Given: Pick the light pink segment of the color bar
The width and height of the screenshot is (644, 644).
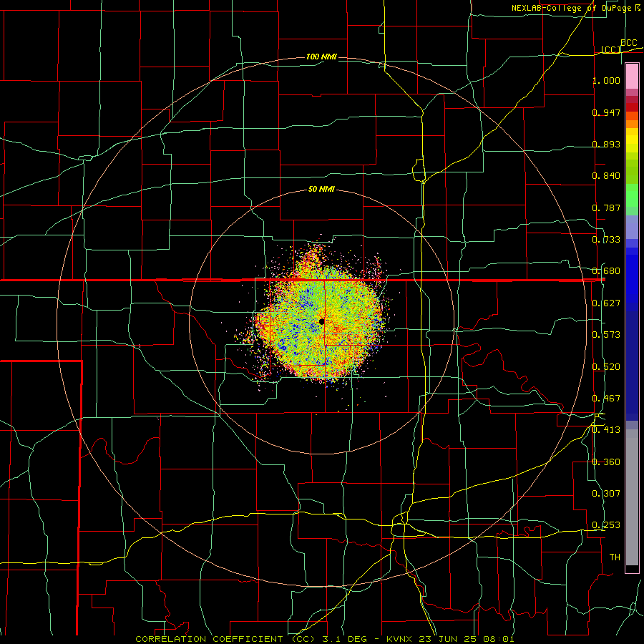Looking at the screenshot, I should [x=632, y=77].
